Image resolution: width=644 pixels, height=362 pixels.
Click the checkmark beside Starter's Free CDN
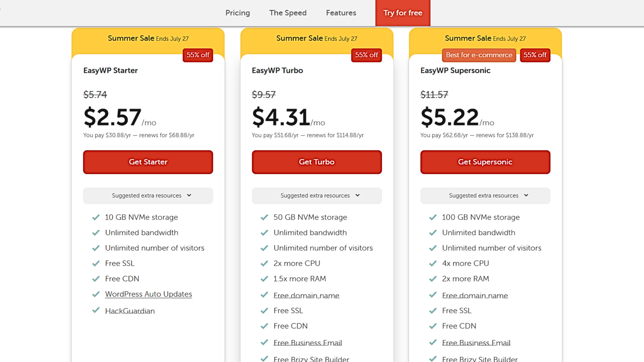(96, 279)
